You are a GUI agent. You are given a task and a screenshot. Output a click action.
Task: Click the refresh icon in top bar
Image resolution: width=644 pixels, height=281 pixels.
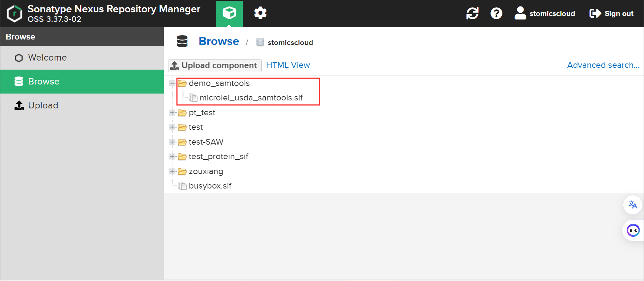click(472, 13)
